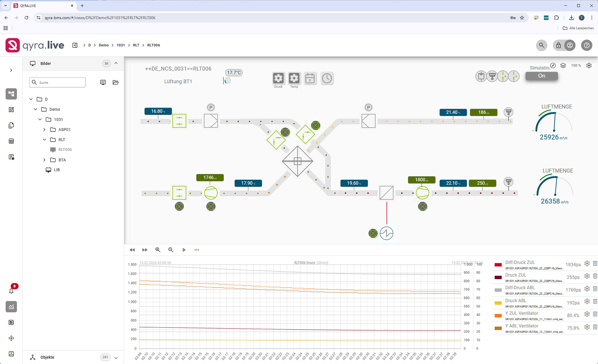Screen dimensions: 598x364
Task: Click the layers icon in view toolbar
Action: coord(563,66)
